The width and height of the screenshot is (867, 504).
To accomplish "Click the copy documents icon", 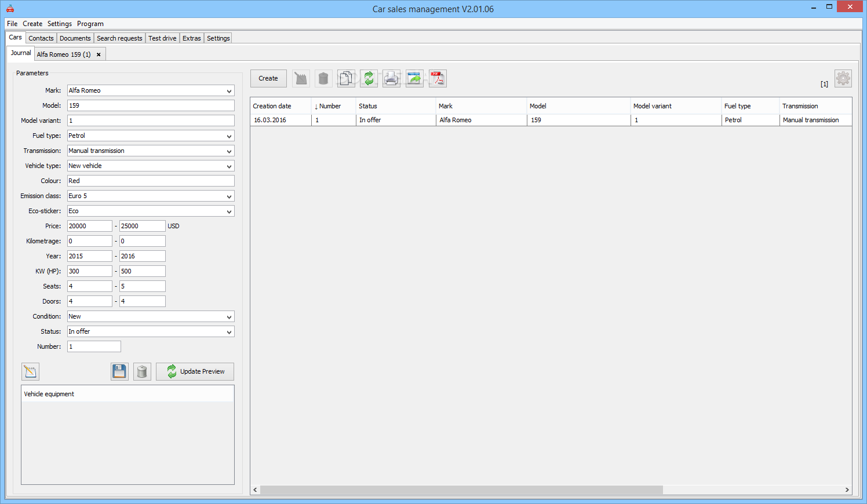I will pyautogui.click(x=346, y=78).
